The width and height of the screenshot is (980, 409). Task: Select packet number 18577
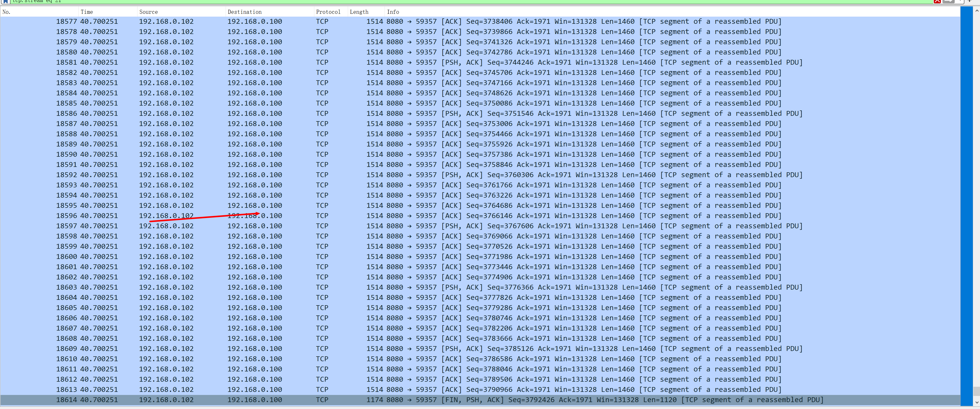(480, 22)
